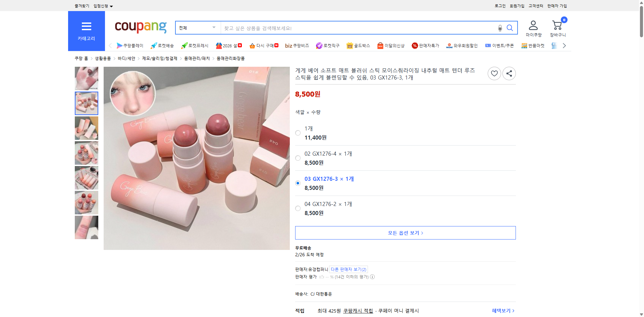Viewport: 644px width, 317px height.
Task: Click the search magnifier icon
Action: (x=510, y=28)
